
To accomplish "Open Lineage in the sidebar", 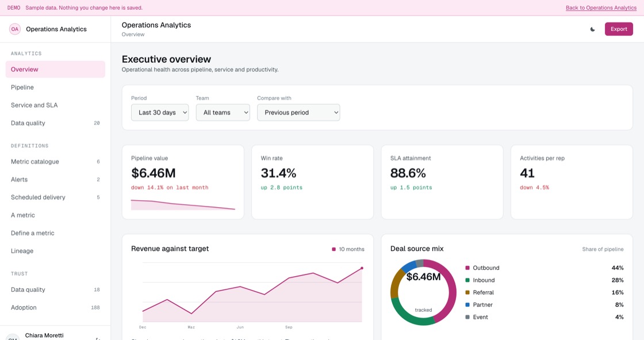I will [55, 251].
